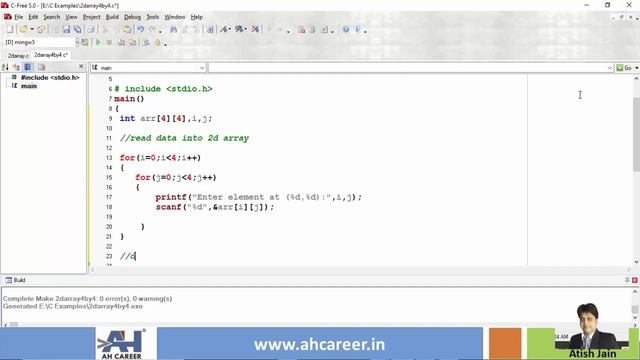The width and height of the screenshot is (640, 360).
Task: Click the Find (binoculars) icon
Action: point(173,29)
